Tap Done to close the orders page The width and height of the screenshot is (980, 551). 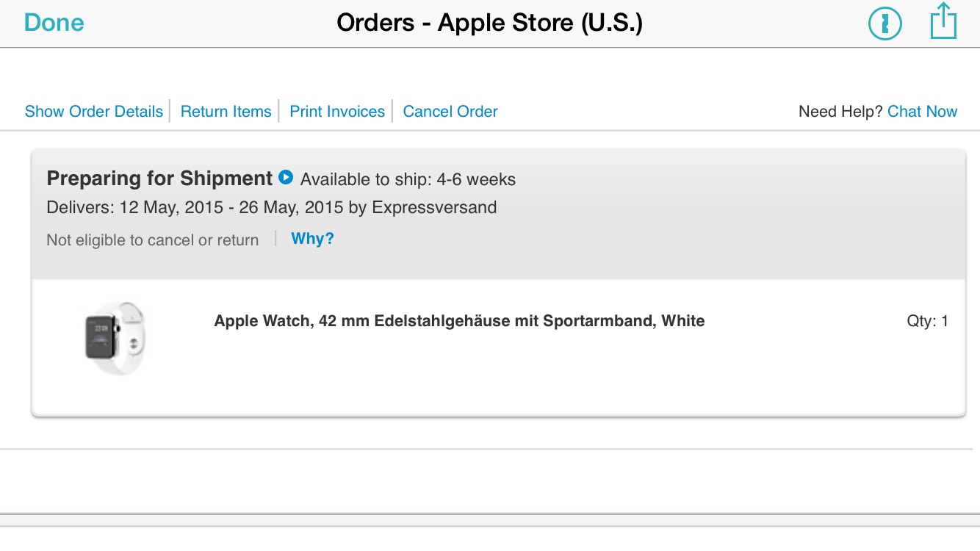pyautogui.click(x=54, y=23)
